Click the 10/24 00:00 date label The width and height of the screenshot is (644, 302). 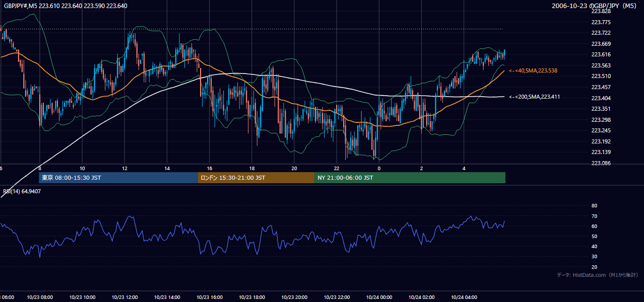pyautogui.click(x=379, y=297)
